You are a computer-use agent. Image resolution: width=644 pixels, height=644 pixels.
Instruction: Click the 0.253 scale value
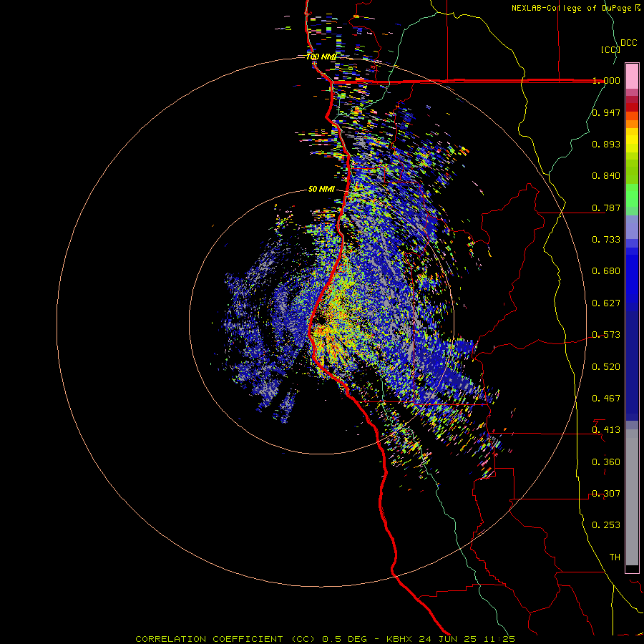point(606,525)
